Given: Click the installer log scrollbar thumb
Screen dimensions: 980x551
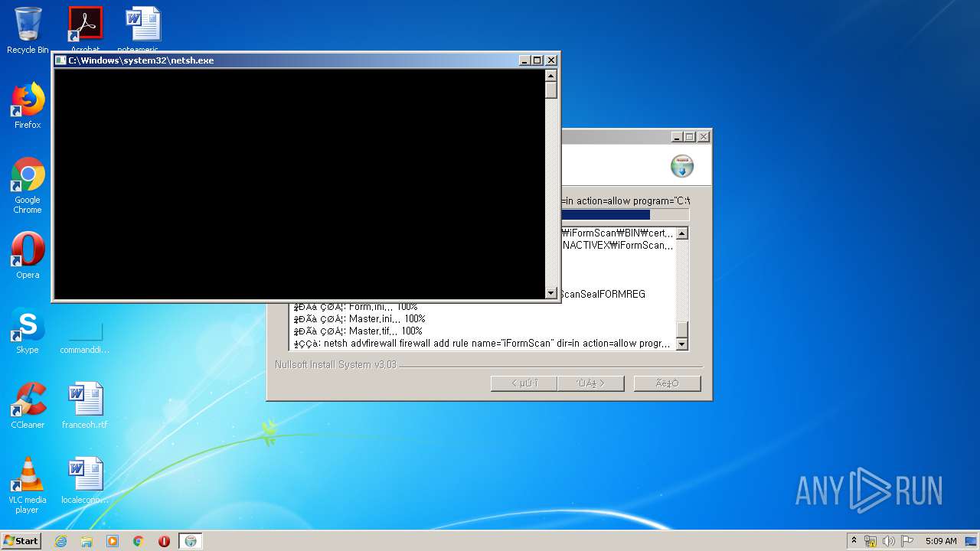Looking at the screenshot, I should [x=682, y=330].
